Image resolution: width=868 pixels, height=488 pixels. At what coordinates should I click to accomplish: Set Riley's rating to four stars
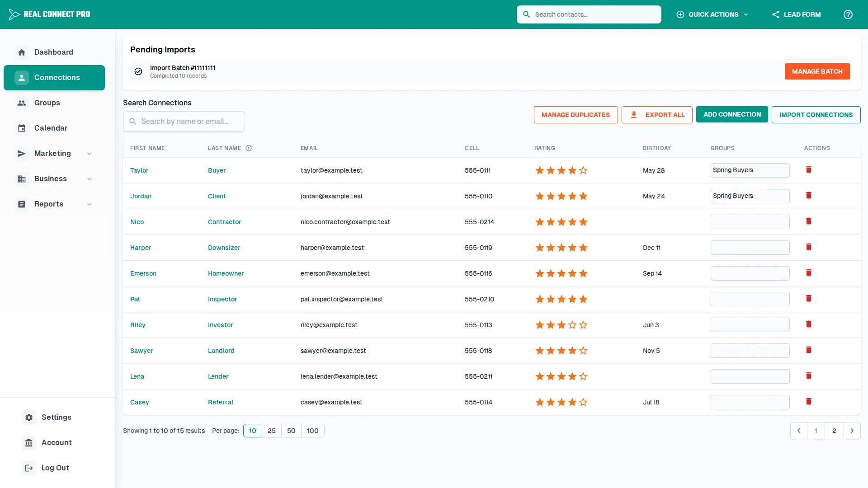[x=572, y=325]
